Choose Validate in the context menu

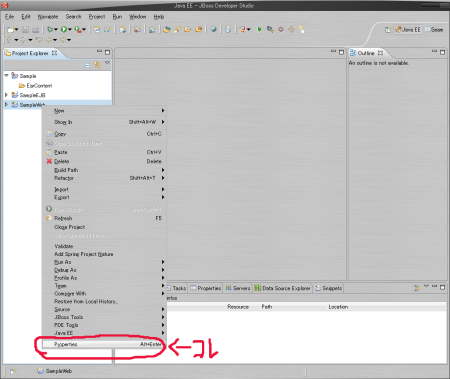click(104, 246)
